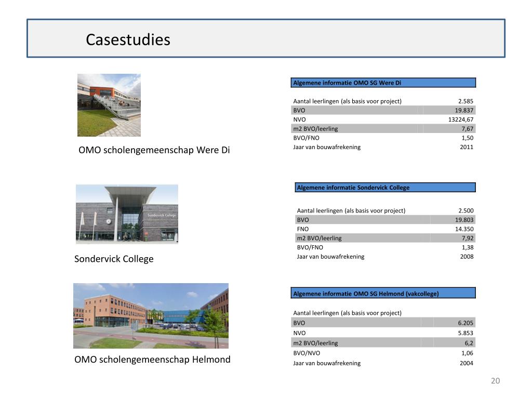The image size is (532, 399).
Task: Click the BVO/FNO value 1,50
Action: coord(467,138)
